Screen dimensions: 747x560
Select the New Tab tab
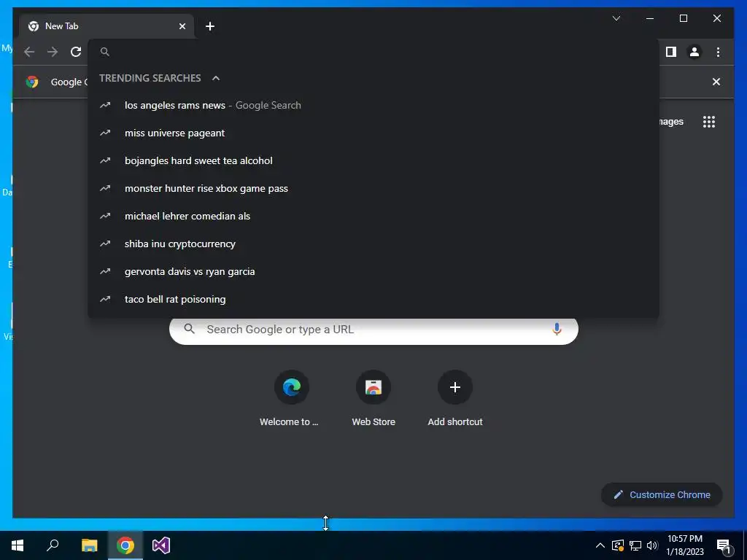pyautogui.click(x=107, y=26)
